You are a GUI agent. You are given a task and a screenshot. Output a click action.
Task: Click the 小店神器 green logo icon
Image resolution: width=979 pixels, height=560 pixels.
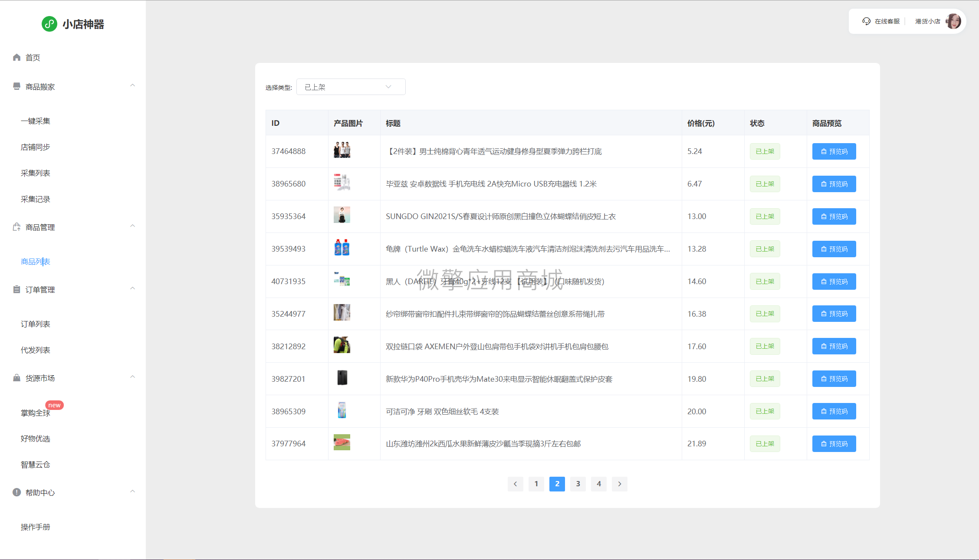click(x=49, y=24)
